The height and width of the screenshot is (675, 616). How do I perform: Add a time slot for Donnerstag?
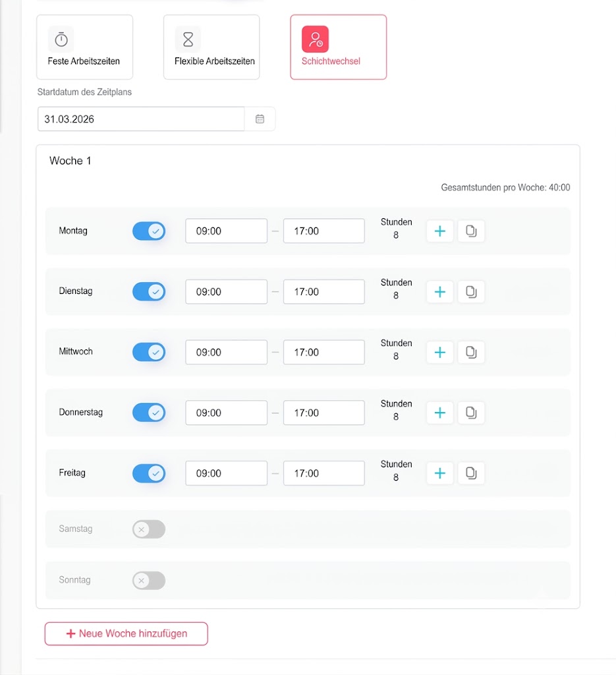pos(439,413)
